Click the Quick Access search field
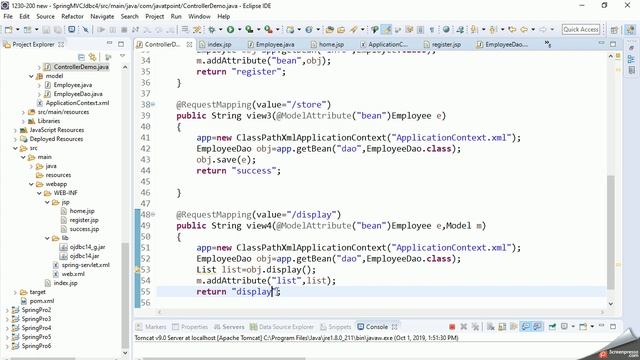 coord(581,29)
